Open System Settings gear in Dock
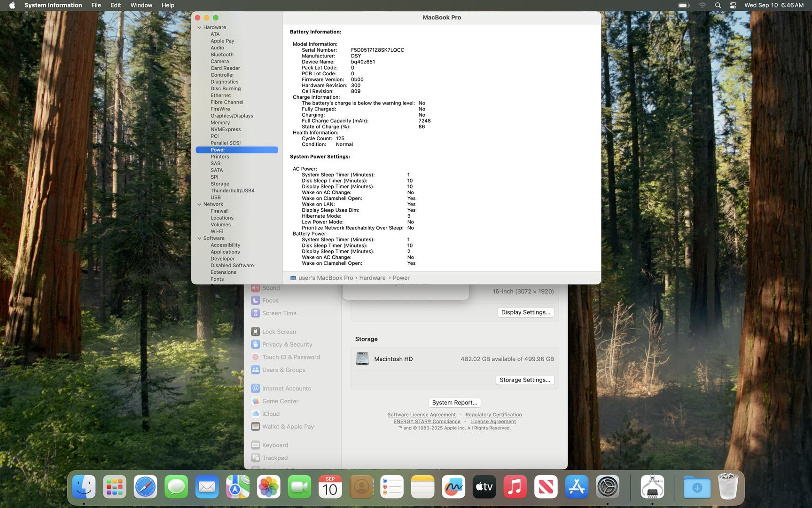Viewport: 812px width, 508px height. (608, 487)
